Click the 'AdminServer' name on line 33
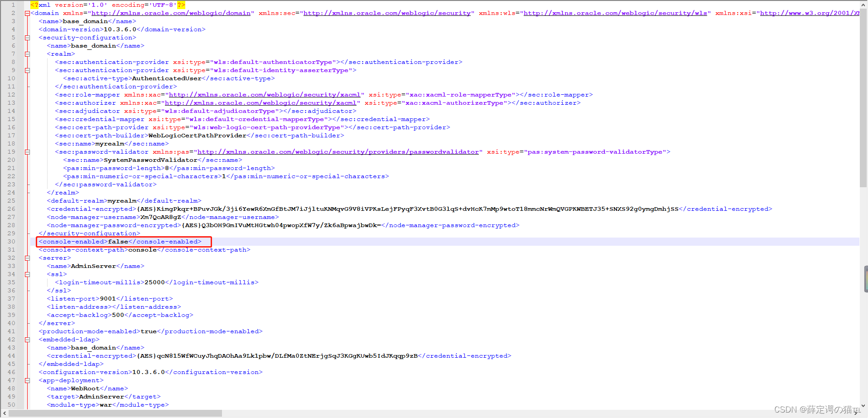868x418 pixels. (93, 266)
